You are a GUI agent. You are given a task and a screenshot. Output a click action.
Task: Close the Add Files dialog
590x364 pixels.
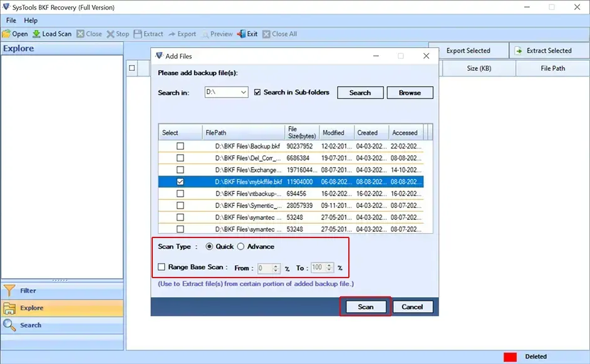pyautogui.click(x=426, y=56)
